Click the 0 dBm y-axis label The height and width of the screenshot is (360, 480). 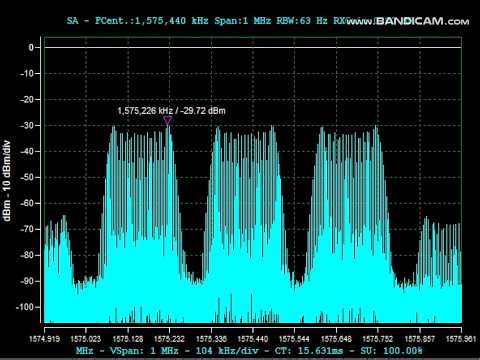coord(31,48)
